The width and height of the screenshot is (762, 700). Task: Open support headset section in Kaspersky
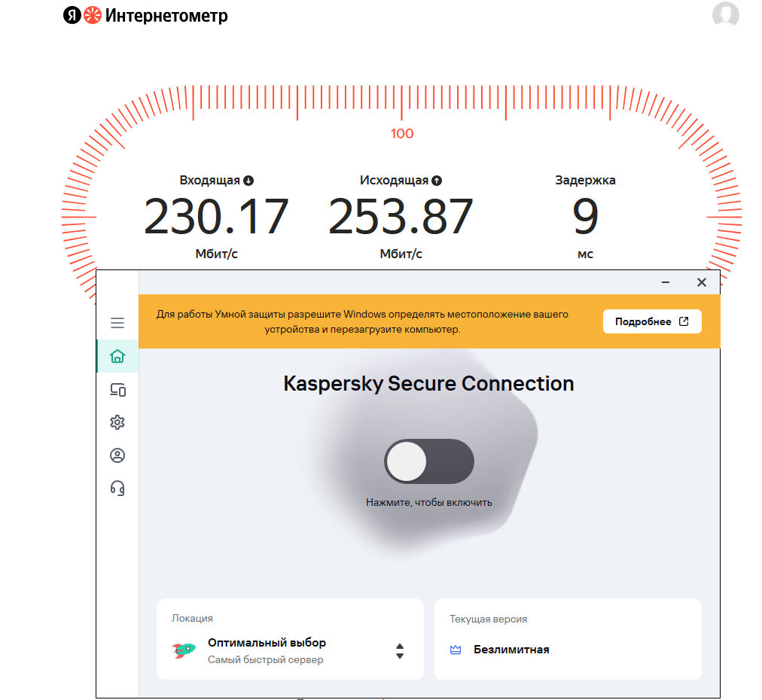(x=117, y=488)
